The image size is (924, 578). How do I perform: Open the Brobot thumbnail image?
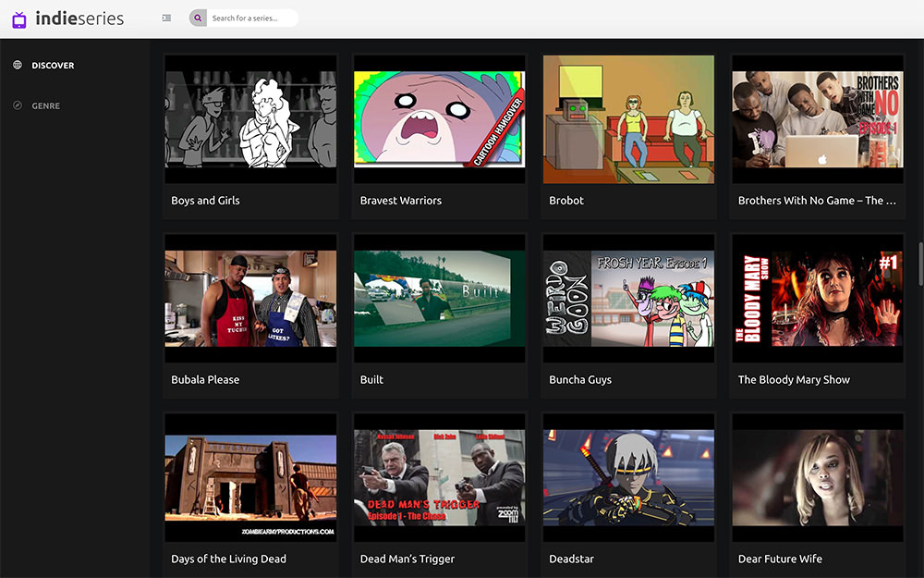(x=628, y=119)
